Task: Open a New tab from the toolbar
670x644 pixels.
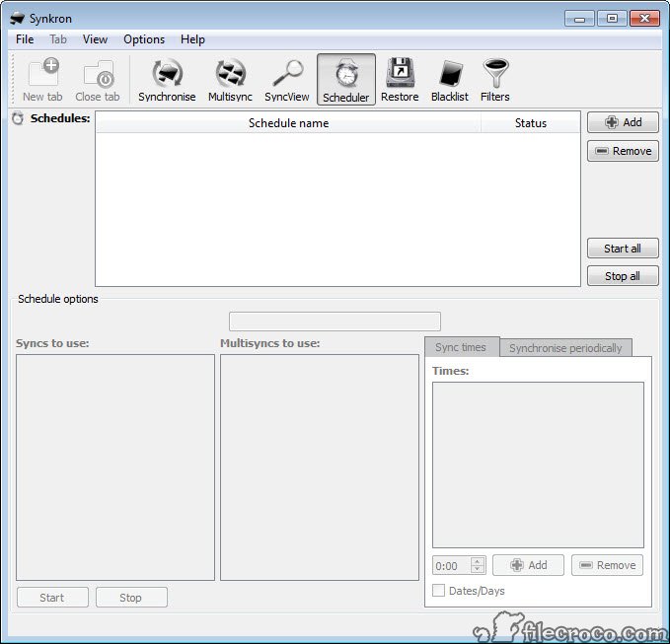Action: coord(42,80)
